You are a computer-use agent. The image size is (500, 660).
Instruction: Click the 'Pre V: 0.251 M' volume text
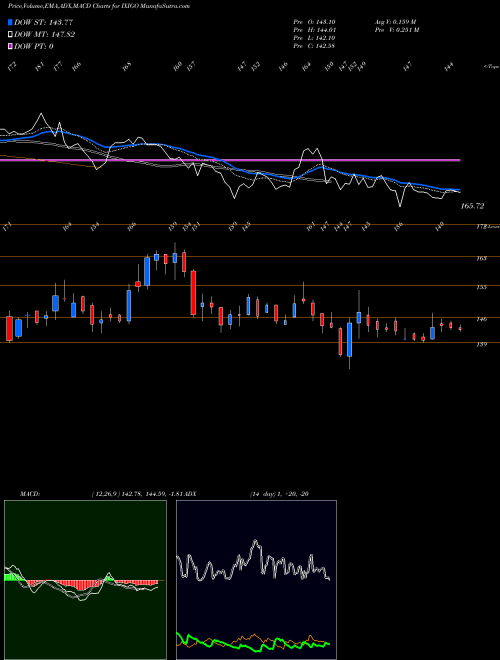[x=396, y=30]
